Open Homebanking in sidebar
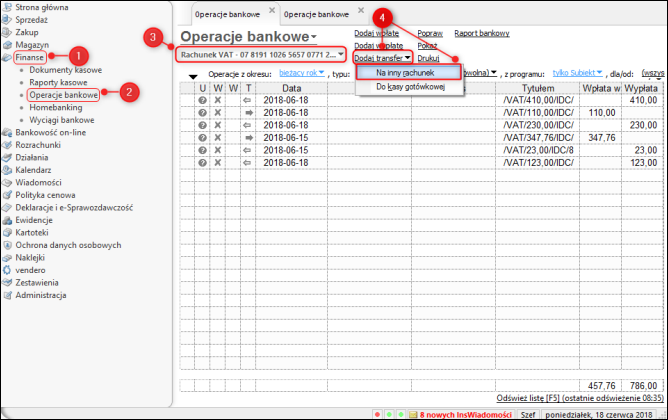 tap(56, 107)
